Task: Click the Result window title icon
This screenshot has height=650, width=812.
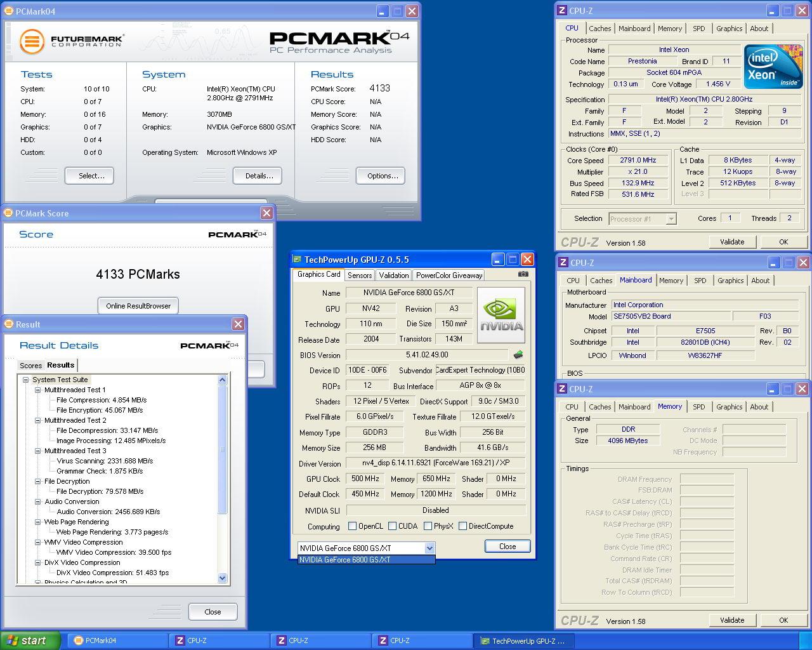Action: tap(9, 324)
